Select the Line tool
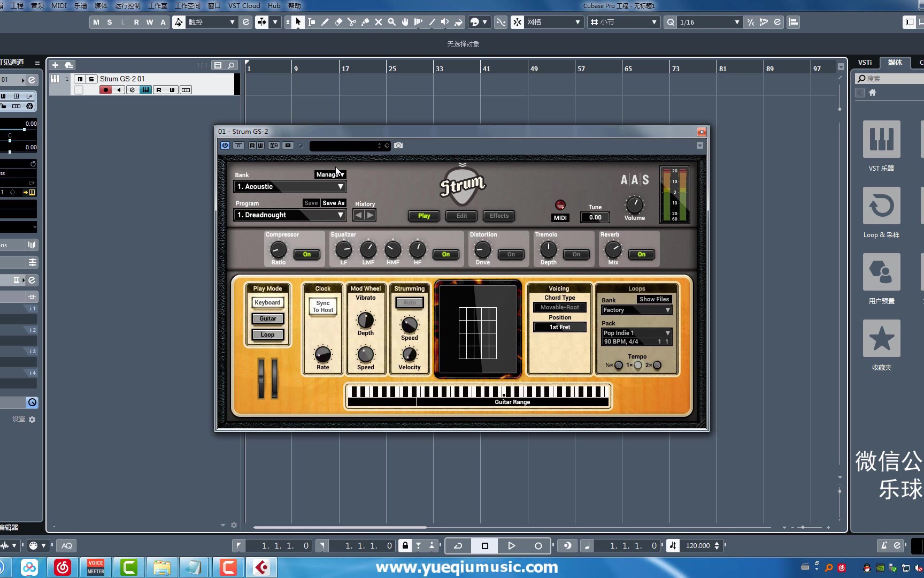 coord(432,22)
